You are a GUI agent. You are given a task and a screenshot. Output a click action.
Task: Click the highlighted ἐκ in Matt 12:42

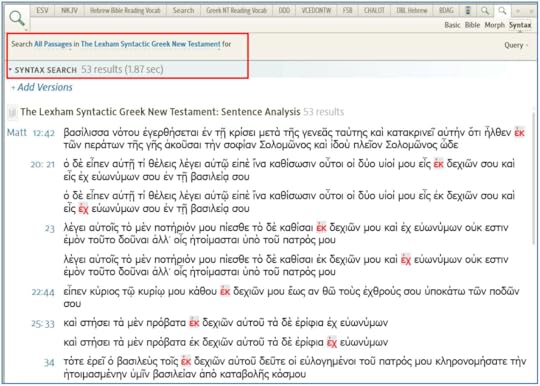(519, 133)
